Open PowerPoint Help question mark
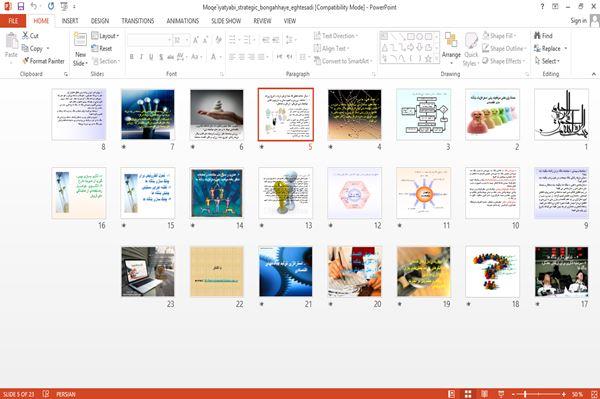Screen dimensions: 600x399 pyautogui.click(x=542, y=6)
